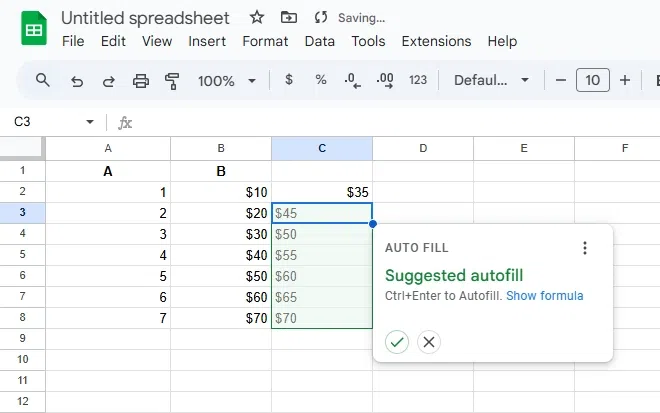The image size is (660, 413).
Task: Open the Format menu
Action: pos(265,41)
